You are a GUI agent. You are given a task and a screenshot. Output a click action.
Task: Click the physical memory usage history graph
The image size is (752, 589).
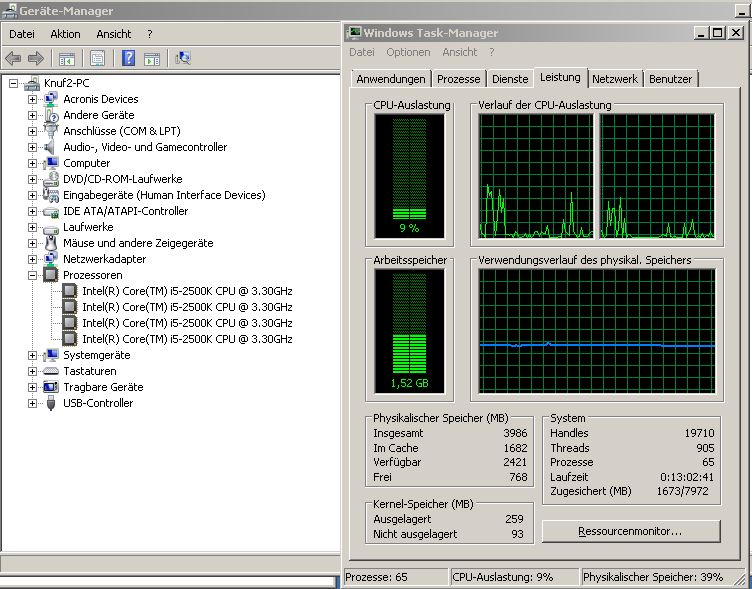597,331
